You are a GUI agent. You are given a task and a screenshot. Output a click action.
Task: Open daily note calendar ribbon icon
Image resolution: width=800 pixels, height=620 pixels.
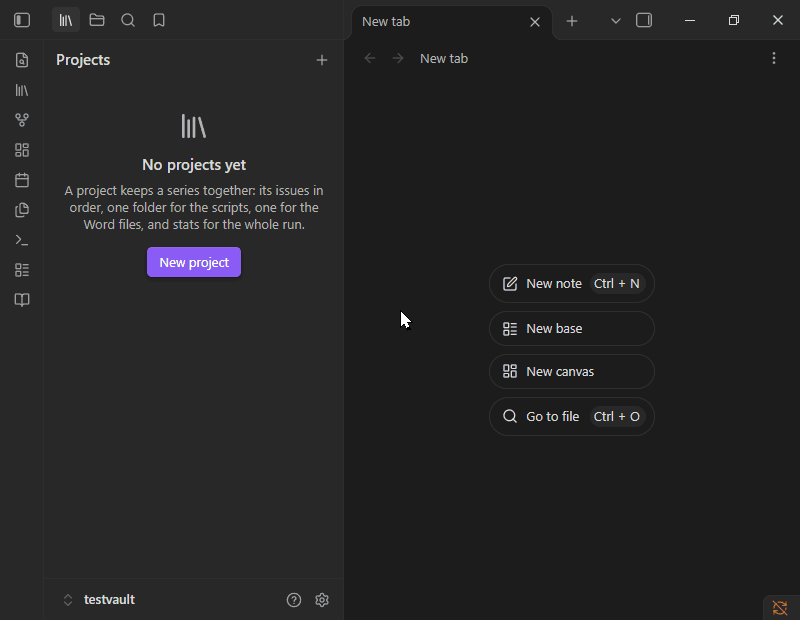[22, 180]
